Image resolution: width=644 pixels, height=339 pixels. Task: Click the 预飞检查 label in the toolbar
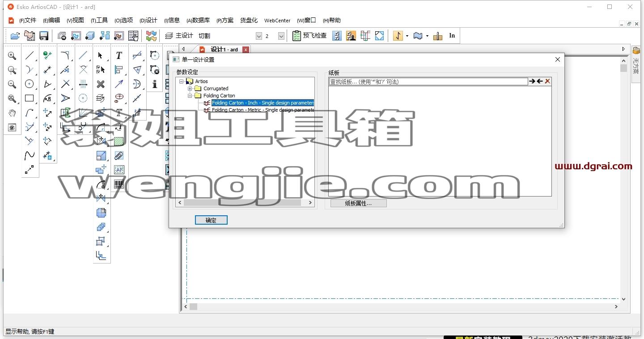pyautogui.click(x=315, y=36)
